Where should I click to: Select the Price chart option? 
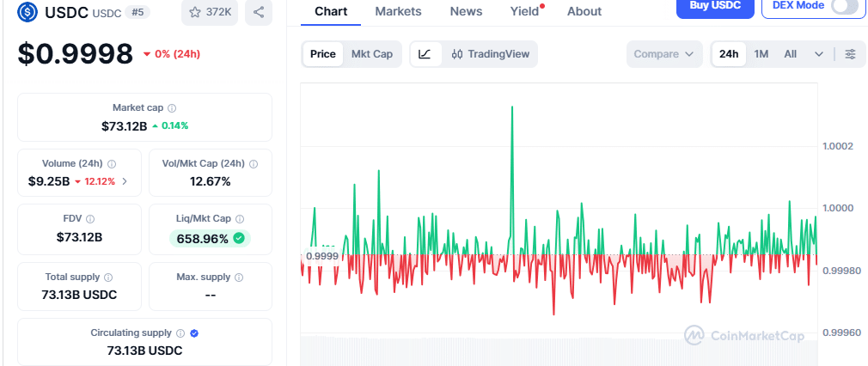[x=323, y=54]
